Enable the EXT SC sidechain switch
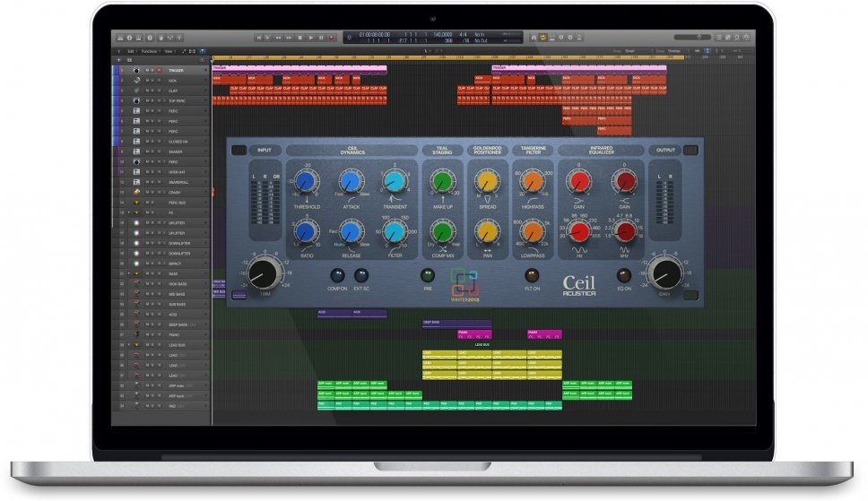Image resolution: width=868 pixels, height=501 pixels. point(361,276)
